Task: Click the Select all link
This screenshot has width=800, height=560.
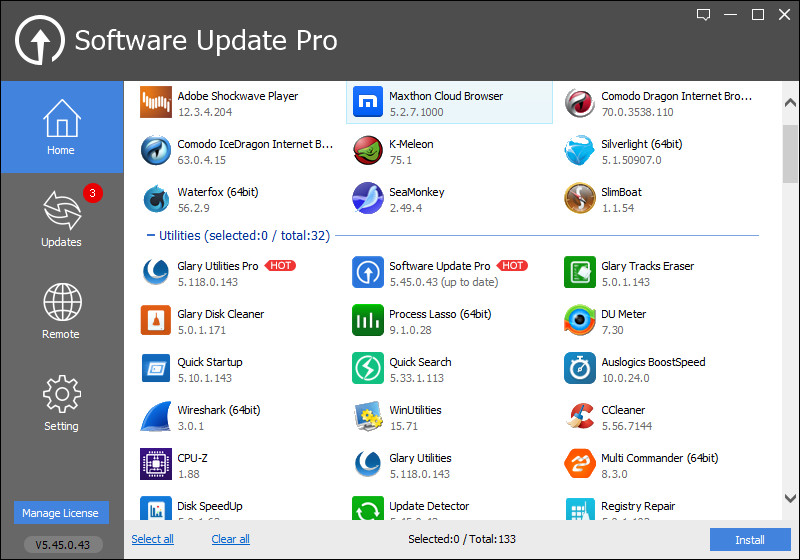Action: (x=153, y=539)
